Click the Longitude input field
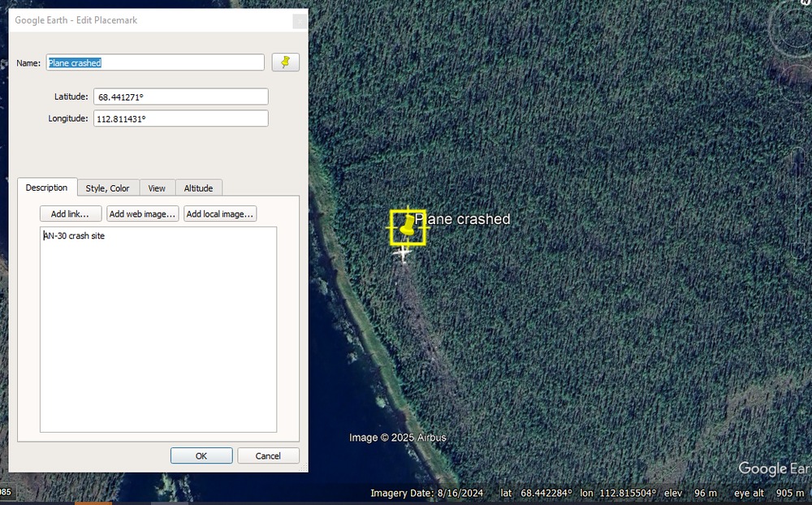The image size is (812, 505). [x=181, y=119]
